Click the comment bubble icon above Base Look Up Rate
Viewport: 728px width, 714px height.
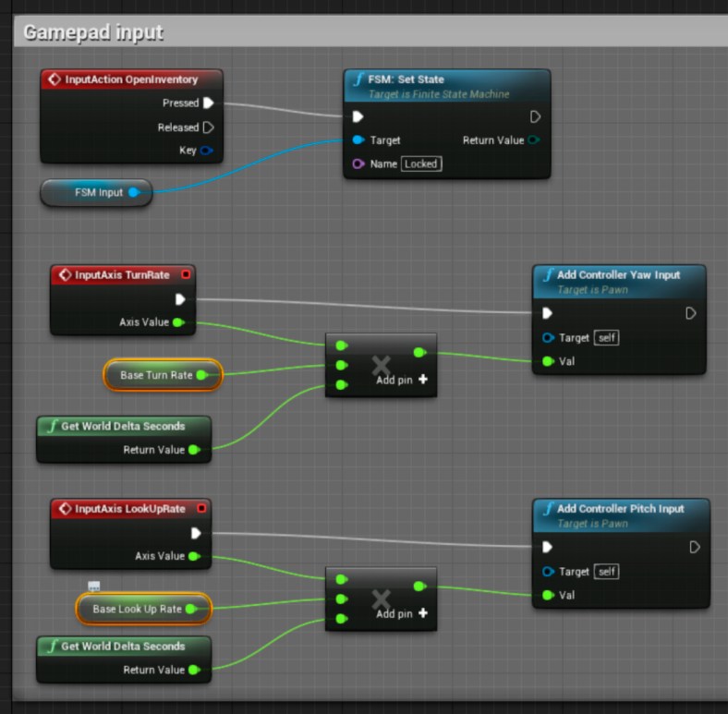tap(93, 586)
